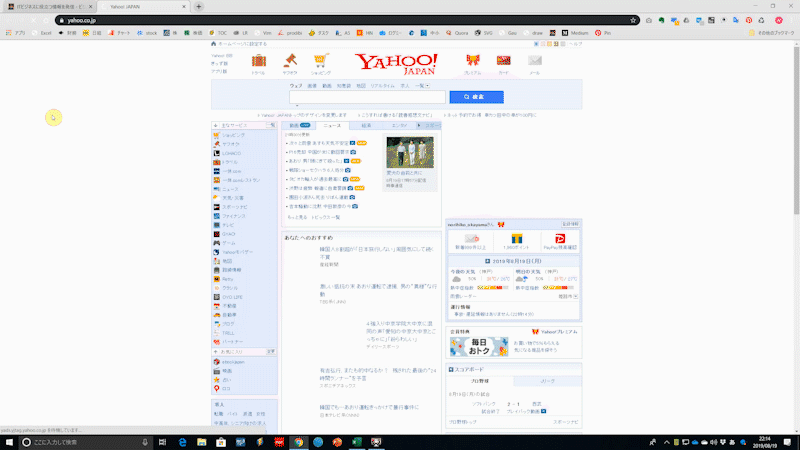Click the Windows Start button
800x450 pixels.
(9, 442)
